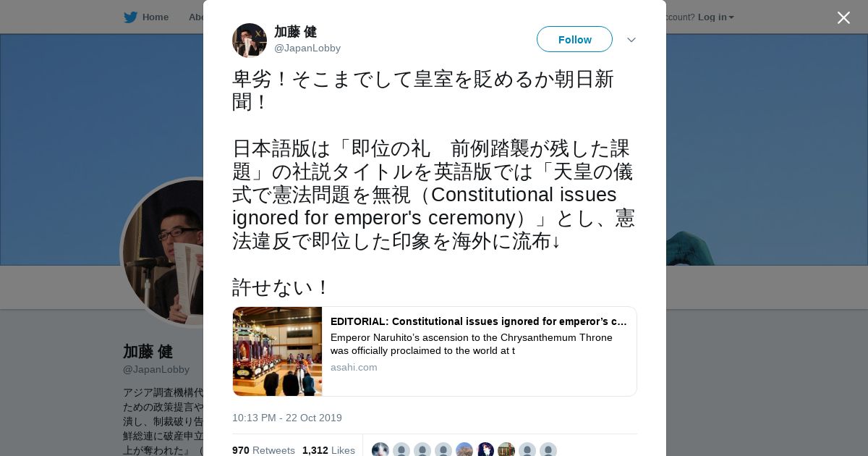
Task: Follow @JapanLobby from the tweet
Action: tap(574, 39)
